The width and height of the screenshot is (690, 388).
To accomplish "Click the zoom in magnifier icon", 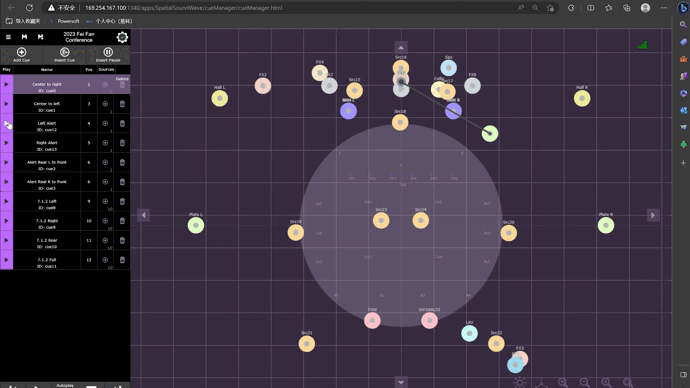I will 563,383.
